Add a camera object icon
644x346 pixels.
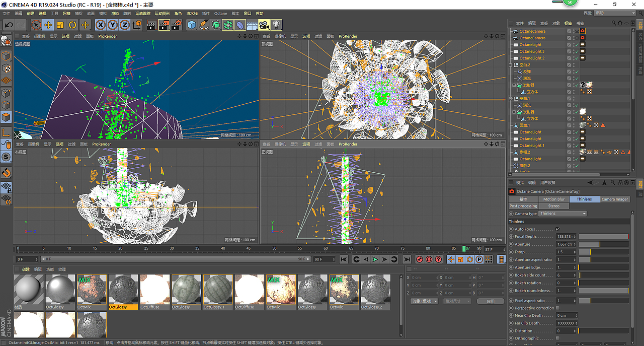(264, 25)
